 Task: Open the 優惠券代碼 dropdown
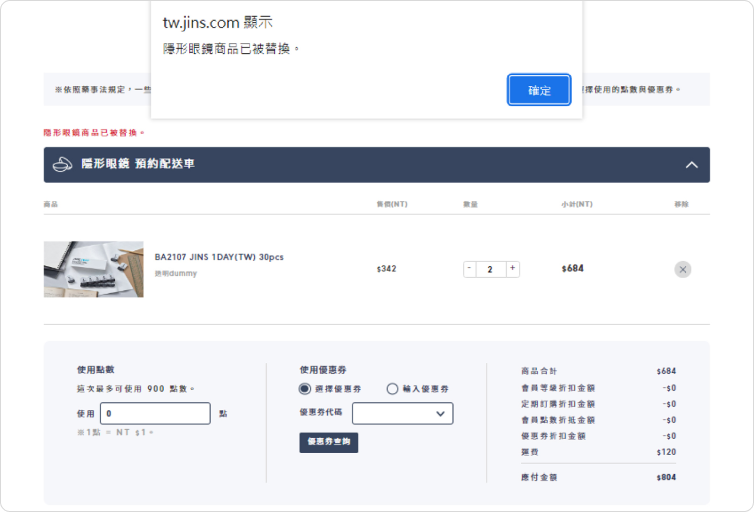(x=402, y=413)
